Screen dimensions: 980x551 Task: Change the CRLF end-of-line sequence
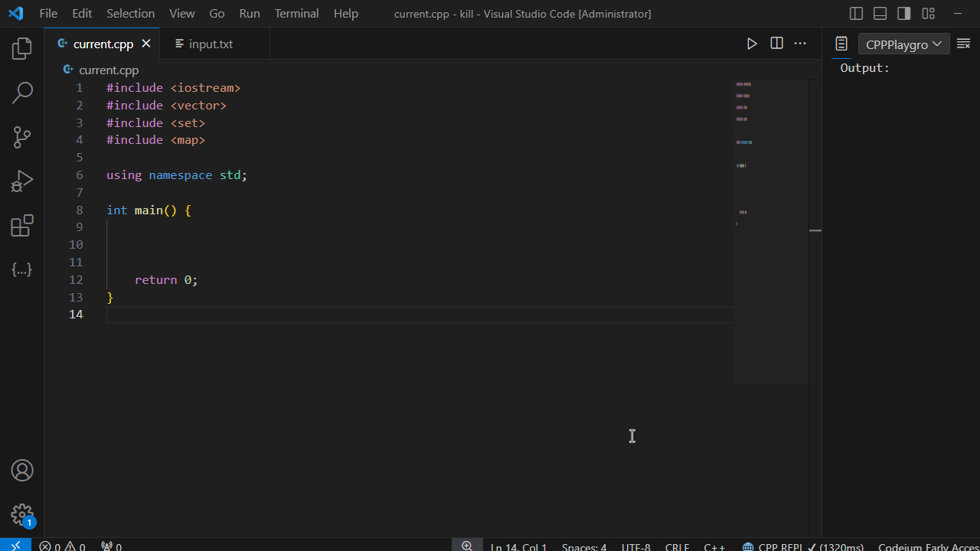[x=677, y=546]
